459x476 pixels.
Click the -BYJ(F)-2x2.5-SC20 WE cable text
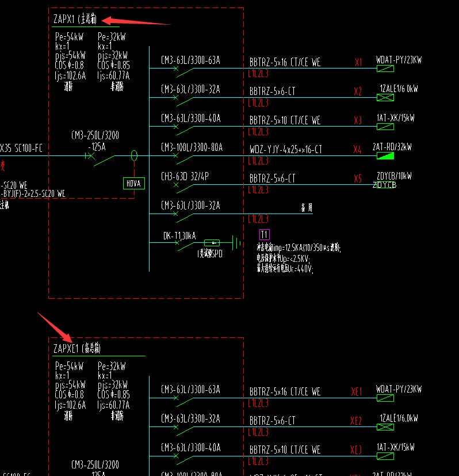pos(33,193)
